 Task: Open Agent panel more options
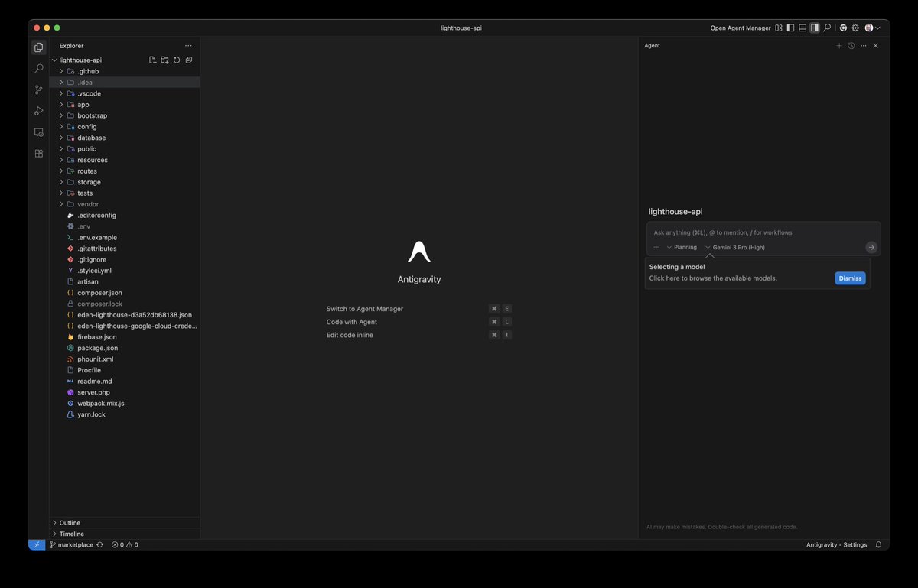tap(863, 46)
